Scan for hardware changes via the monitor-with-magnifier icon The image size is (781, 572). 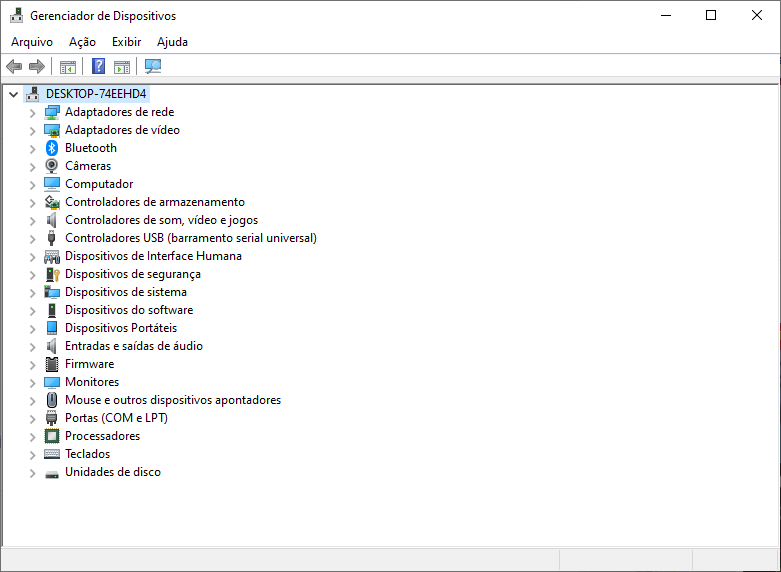tap(153, 66)
